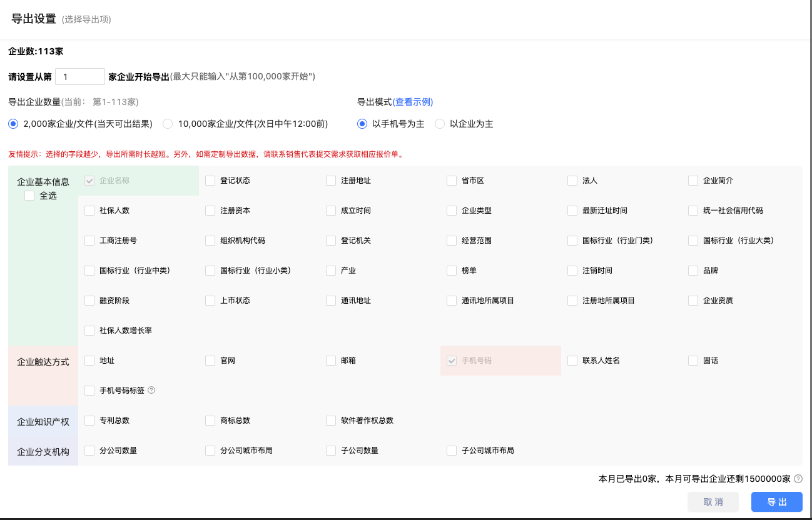
Task: Tick the 注册地址 checkbox
Action: (331, 181)
